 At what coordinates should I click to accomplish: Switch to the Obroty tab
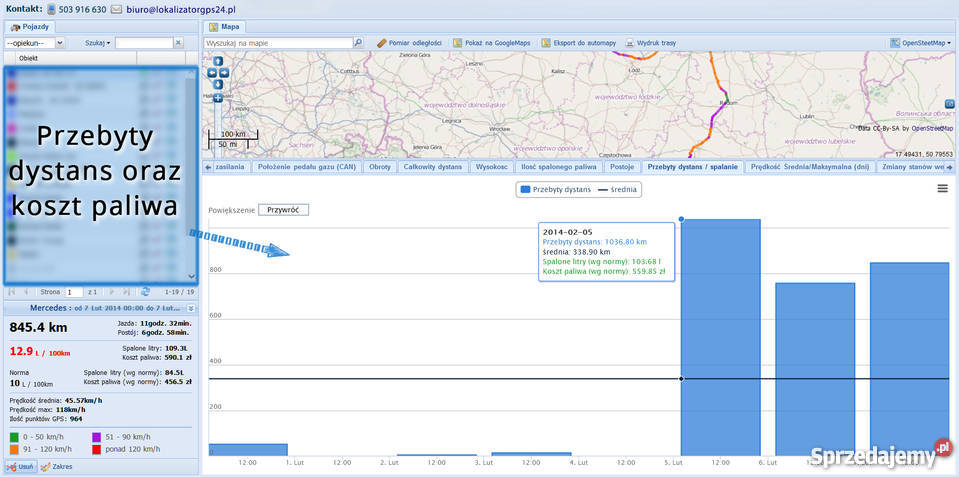point(380,166)
